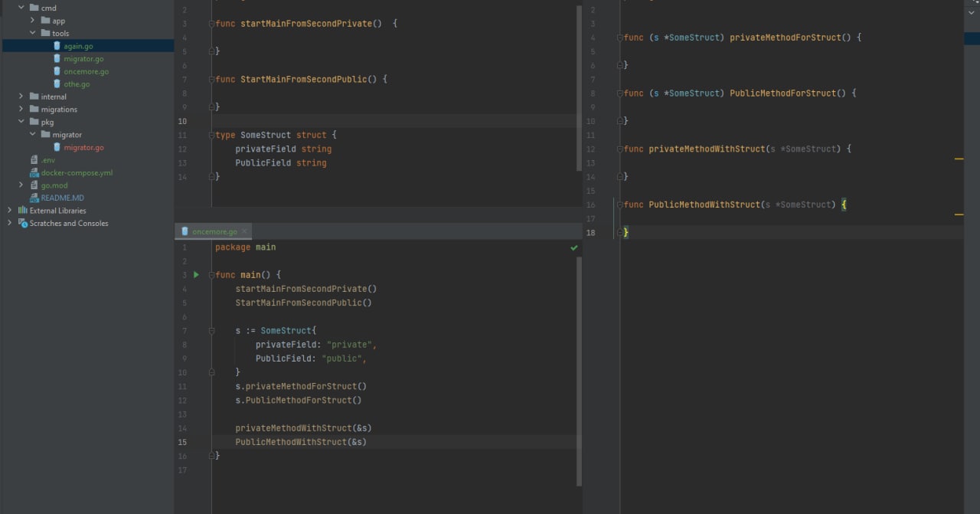Open red migrator.go under pkg/migrator

tap(83, 147)
